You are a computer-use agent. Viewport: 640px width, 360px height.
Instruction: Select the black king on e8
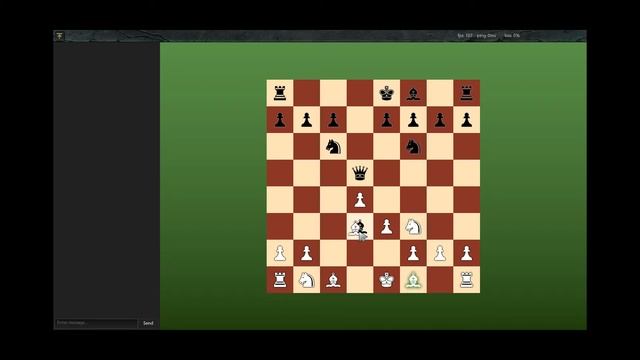387,93
